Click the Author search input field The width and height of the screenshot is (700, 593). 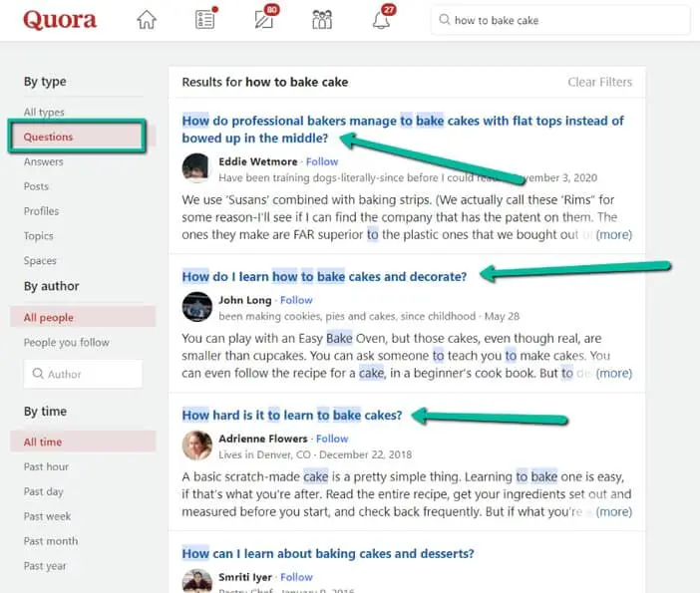click(83, 374)
